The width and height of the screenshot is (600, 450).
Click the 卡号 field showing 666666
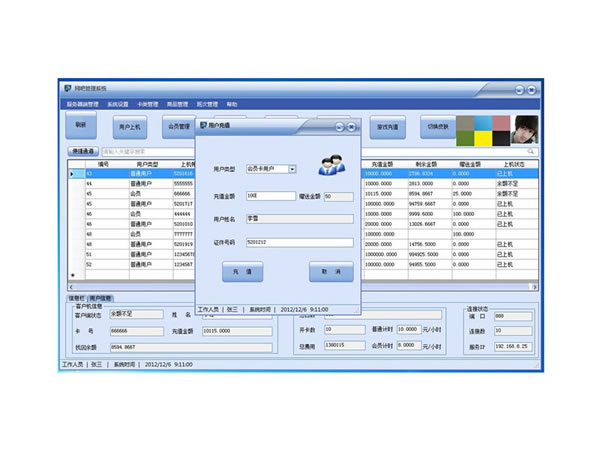pos(137,331)
